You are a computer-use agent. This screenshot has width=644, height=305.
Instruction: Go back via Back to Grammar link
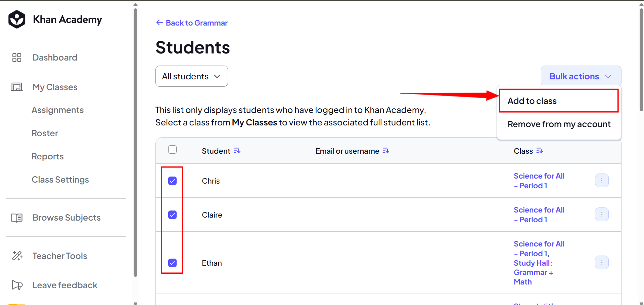tap(192, 23)
